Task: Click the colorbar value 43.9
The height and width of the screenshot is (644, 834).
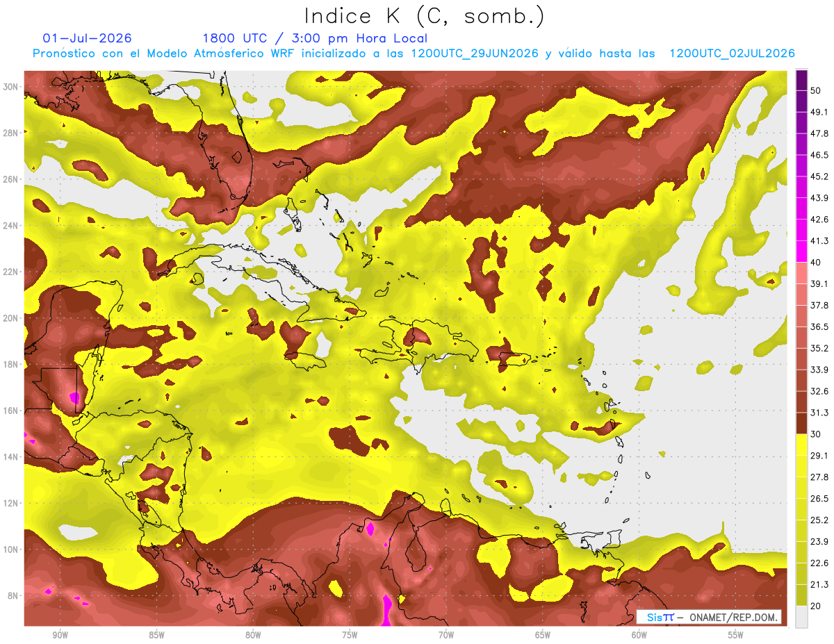Action: (820, 198)
